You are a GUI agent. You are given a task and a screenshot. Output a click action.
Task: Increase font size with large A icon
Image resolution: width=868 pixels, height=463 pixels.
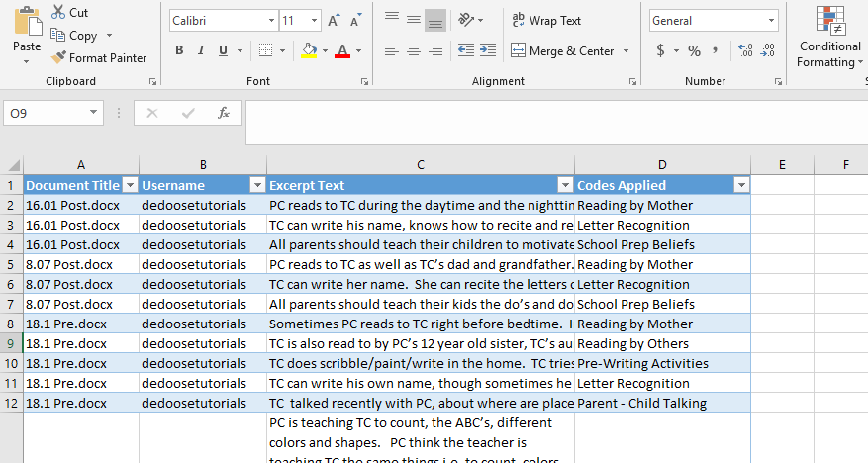[x=334, y=21]
